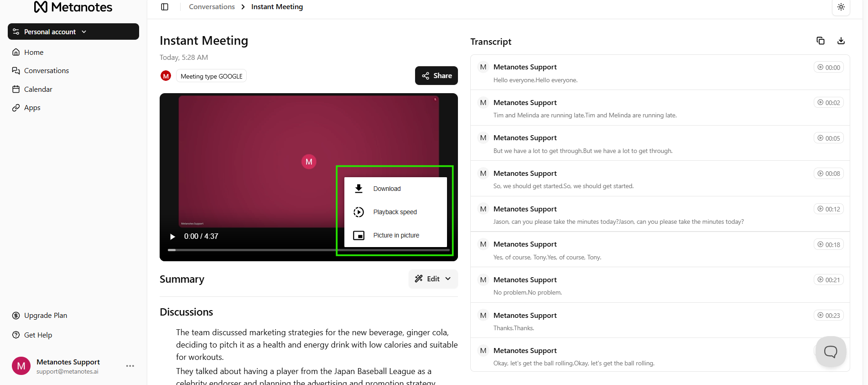Viewport: 868px width, 385px height.
Task: Open the chat support bubble
Action: click(831, 351)
